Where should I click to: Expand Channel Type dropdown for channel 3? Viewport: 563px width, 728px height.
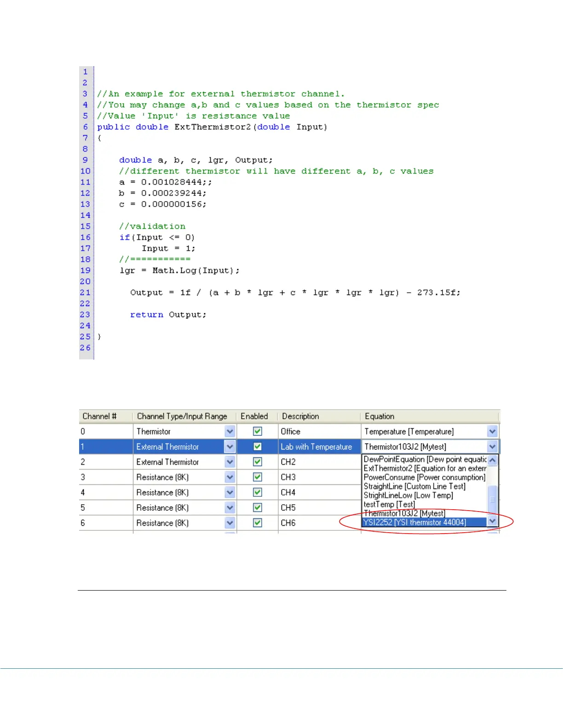coord(230,477)
